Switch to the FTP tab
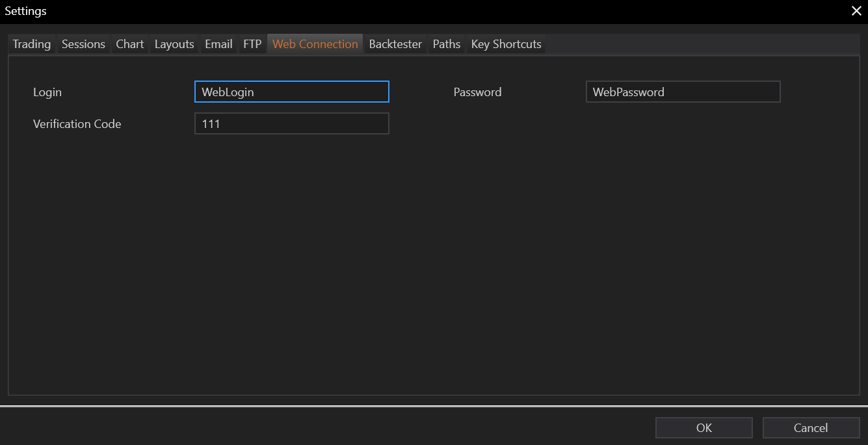The width and height of the screenshot is (868, 445). pyautogui.click(x=252, y=44)
